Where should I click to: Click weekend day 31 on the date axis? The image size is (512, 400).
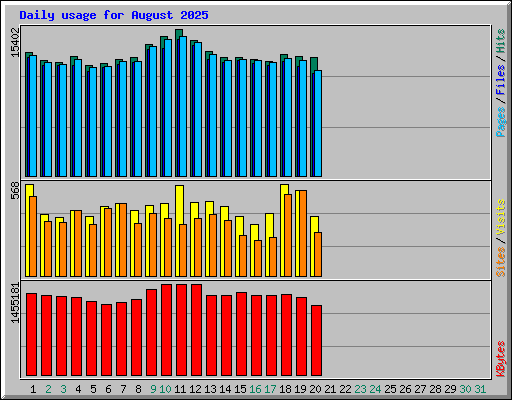(480, 389)
